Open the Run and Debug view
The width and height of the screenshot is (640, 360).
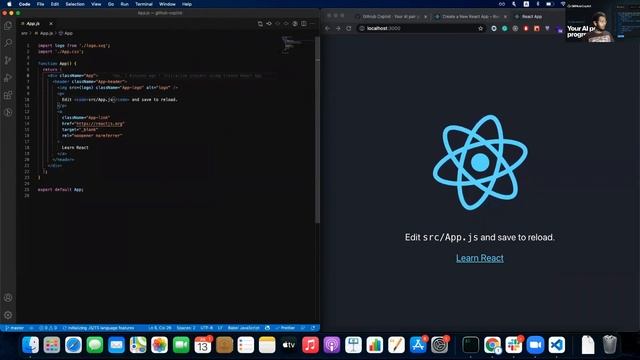(8, 78)
